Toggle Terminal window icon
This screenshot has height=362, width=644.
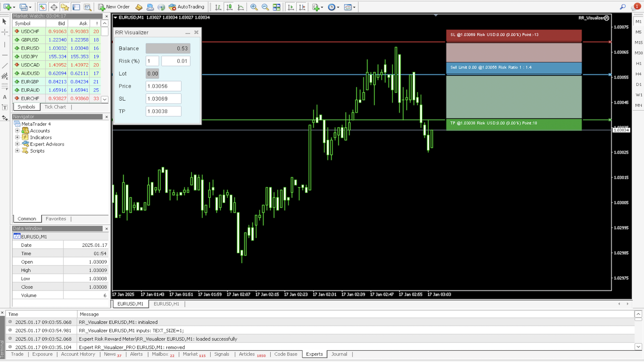point(76,7)
